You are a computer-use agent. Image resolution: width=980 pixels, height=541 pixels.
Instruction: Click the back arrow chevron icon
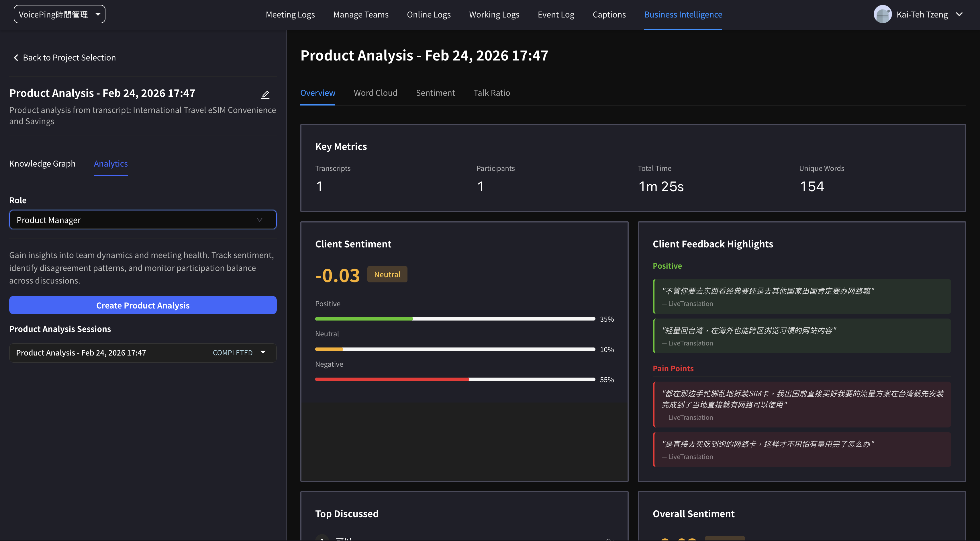click(16, 58)
